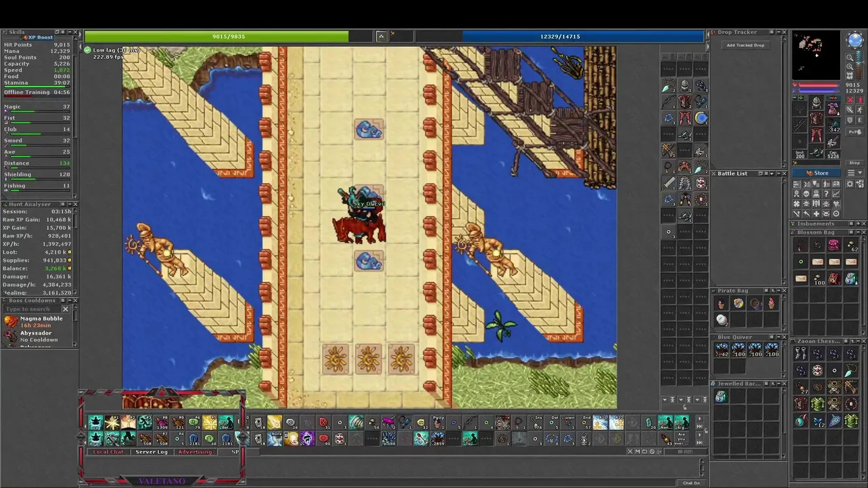Go up one level in Jewelled Backpack
The width and height of the screenshot is (868, 488).
pyautogui.click(x=773, y=384)
